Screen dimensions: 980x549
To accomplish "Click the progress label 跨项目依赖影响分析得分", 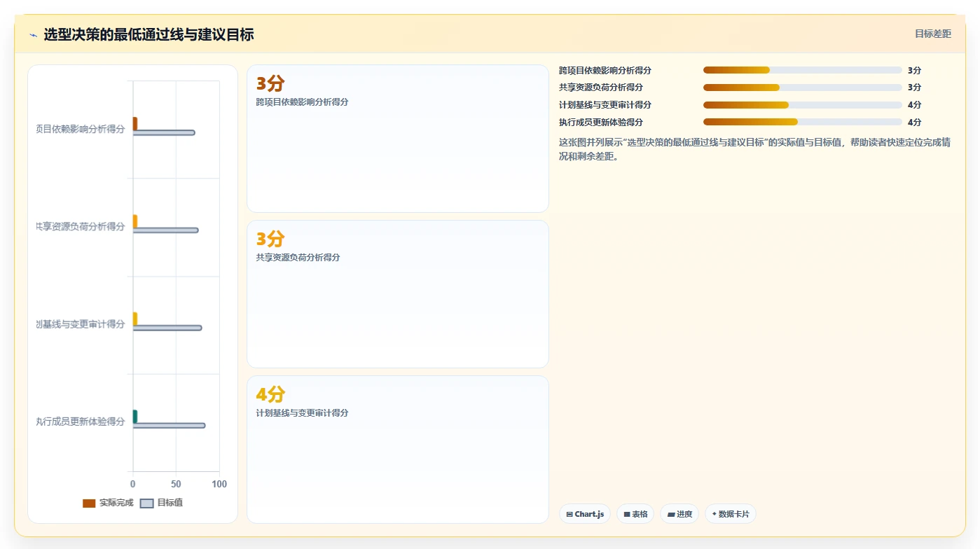I will click(605, 70).
